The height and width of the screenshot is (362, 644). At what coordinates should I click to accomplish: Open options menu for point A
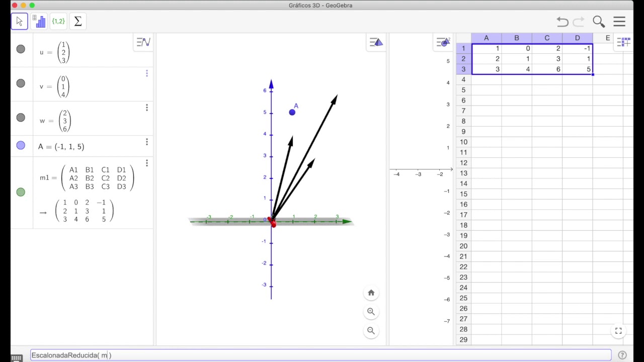pyautogui.click(x=147, y=142)
